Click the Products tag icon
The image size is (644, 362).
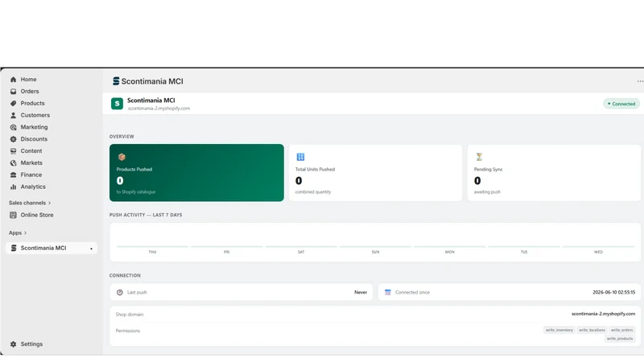(13, 104)
